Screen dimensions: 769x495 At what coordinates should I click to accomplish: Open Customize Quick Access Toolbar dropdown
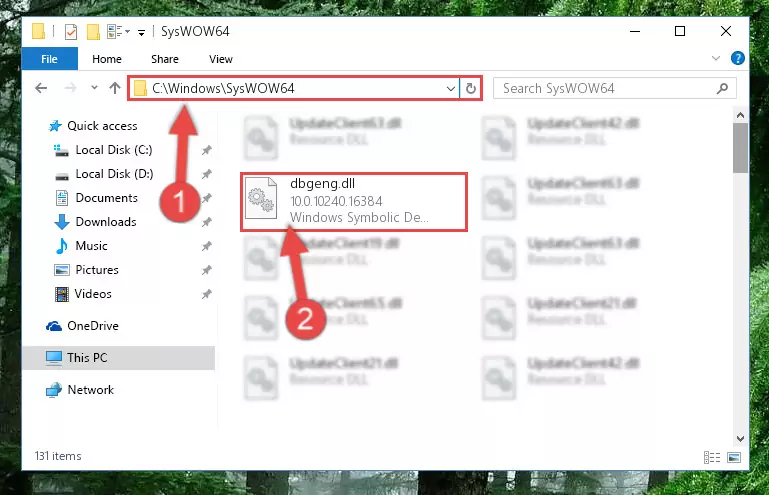coord(141,33)
